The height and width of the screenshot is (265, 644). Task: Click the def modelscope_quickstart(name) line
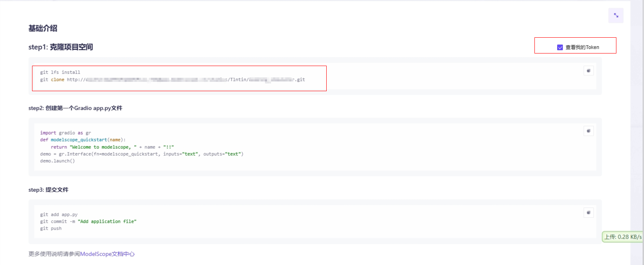point(83,140)
